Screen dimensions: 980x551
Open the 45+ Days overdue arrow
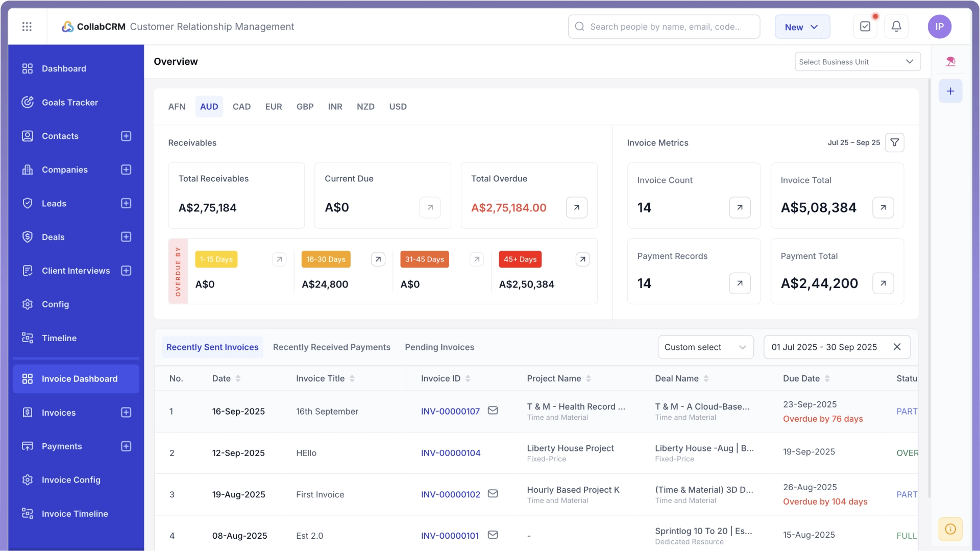(582, 259)
